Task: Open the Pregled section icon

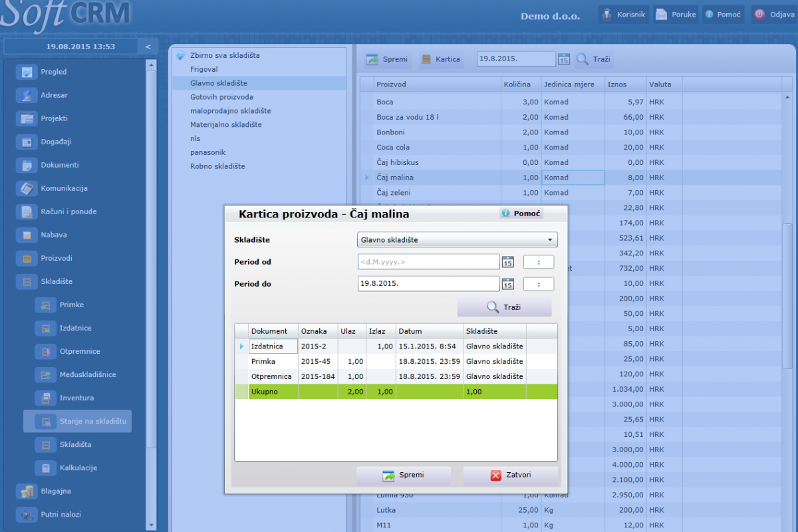Action: (x=27, y=72)
